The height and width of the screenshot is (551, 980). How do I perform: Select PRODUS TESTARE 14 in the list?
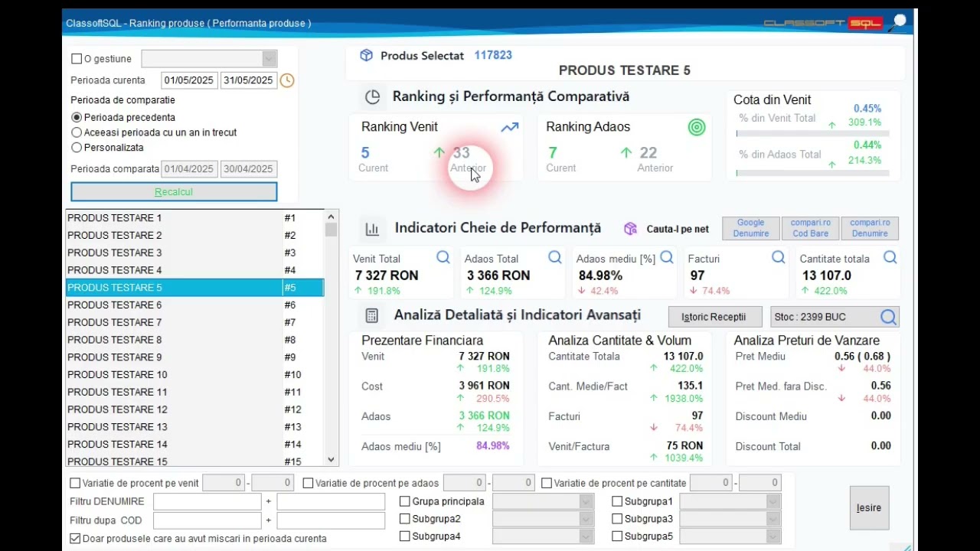pyautogui.click(x=194, y=444)
